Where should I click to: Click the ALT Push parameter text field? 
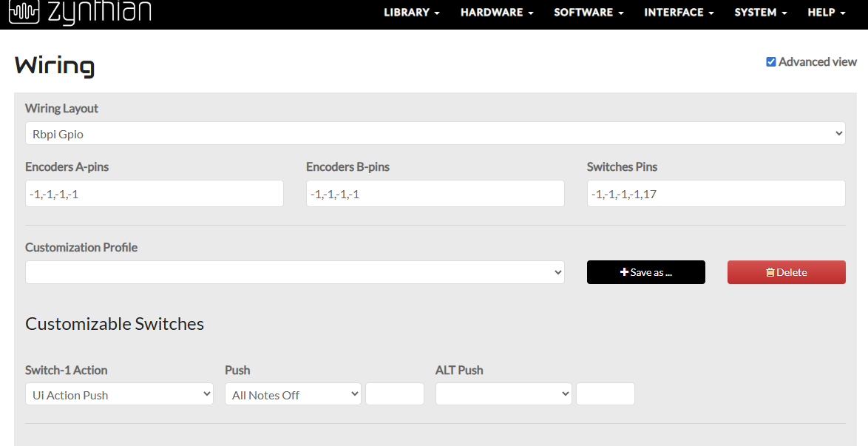[605, 394]
